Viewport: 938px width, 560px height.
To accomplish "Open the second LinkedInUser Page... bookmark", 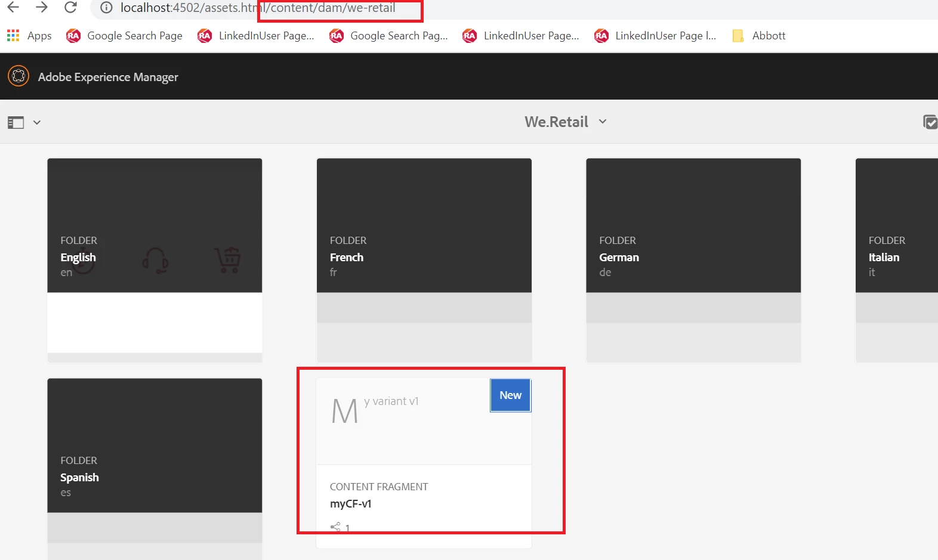I will coord(521,36).
